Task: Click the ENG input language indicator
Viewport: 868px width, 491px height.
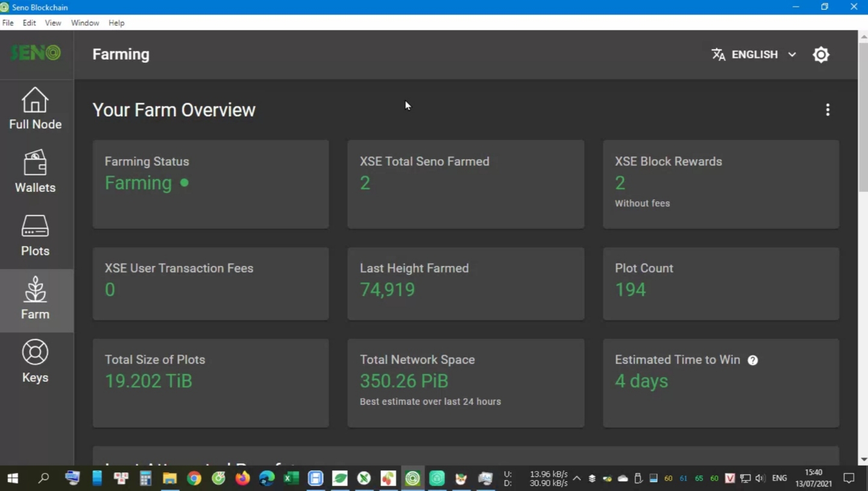Action: coord(779,478)
